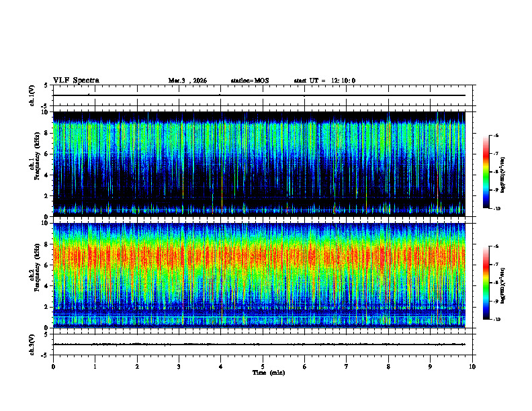Click inside the ch.1 spectrogram panel
The image size is (532, 411).
pos(259,164)
